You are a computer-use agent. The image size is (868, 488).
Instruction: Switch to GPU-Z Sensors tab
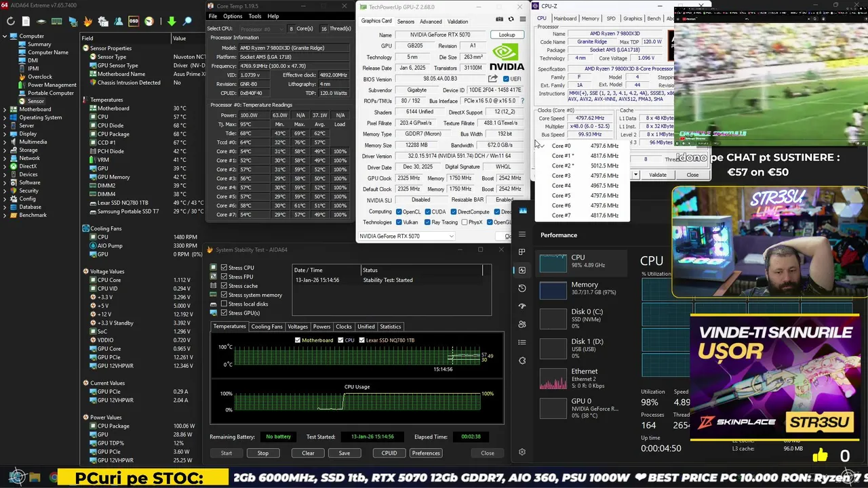406,21
